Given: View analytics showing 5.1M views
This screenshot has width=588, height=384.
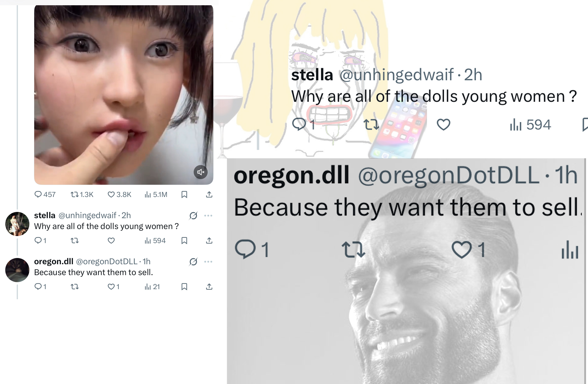Looking at the screenshot, I should pos(156,194).
